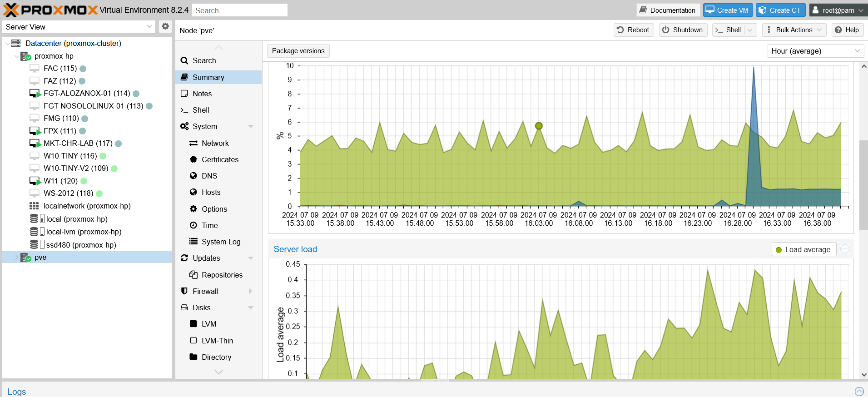Open the Network menu item

pos(215,143)
